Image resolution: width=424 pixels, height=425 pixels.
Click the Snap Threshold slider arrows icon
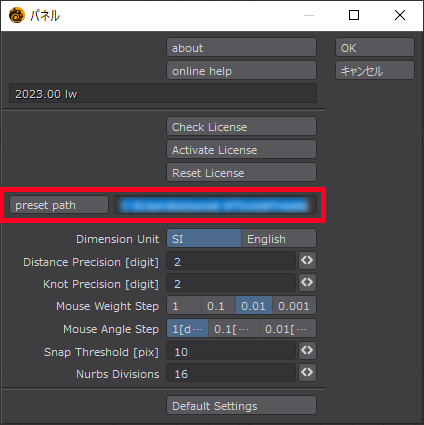click(307, 351)
